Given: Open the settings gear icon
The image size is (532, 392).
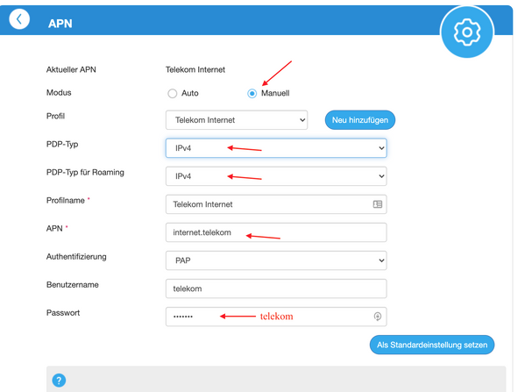Looking at the screenshot, I should point(467,32).
